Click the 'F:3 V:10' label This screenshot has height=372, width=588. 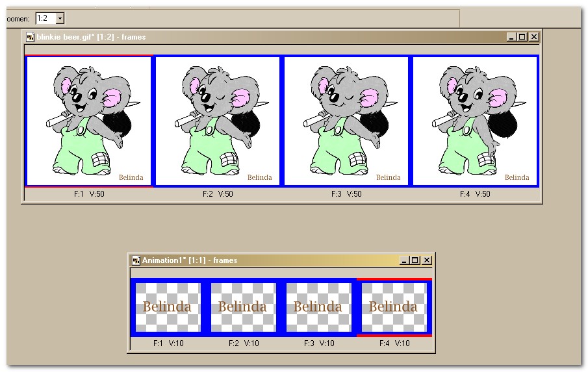click(319, 343)
